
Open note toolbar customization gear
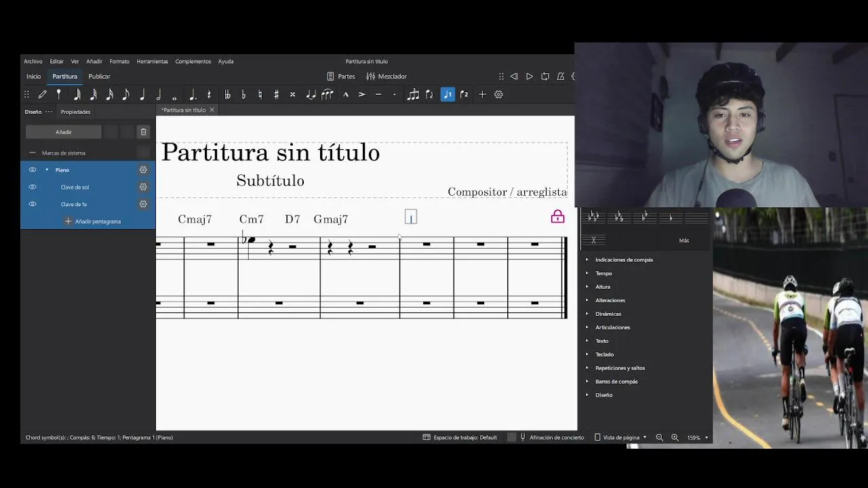(x=498, y=95)
